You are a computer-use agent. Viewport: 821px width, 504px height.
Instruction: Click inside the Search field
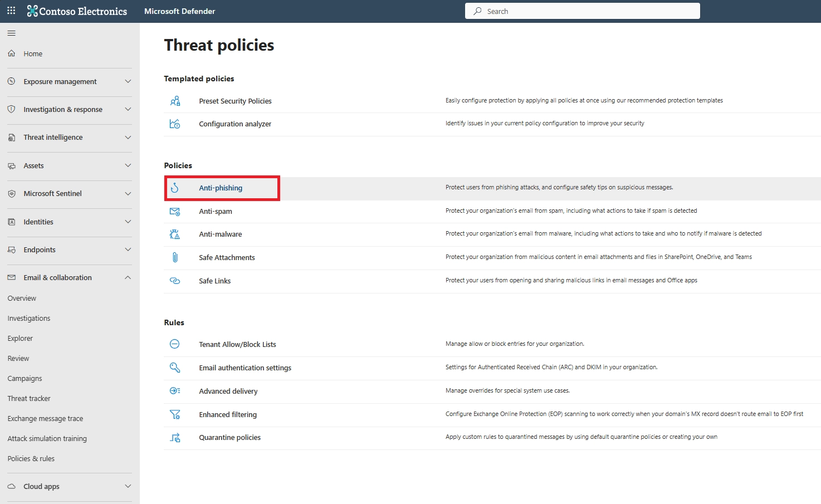[x=582, y=11]
